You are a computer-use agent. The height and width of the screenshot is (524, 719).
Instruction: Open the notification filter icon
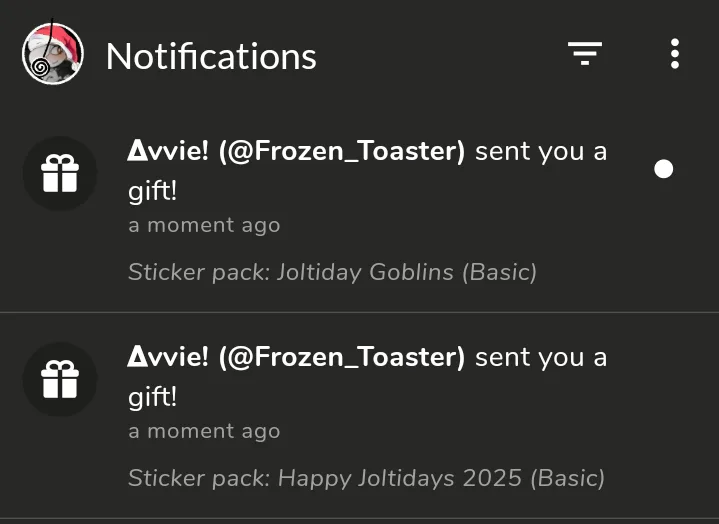[x=585, y=54]
